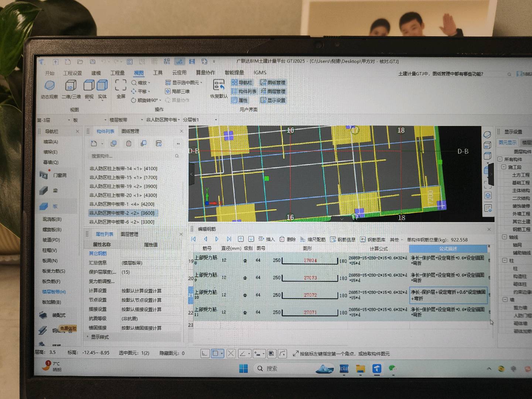Click the orthogonal snap icon in status bar
The height and width of the screenshot is (399, 532).
pos(205,354)
